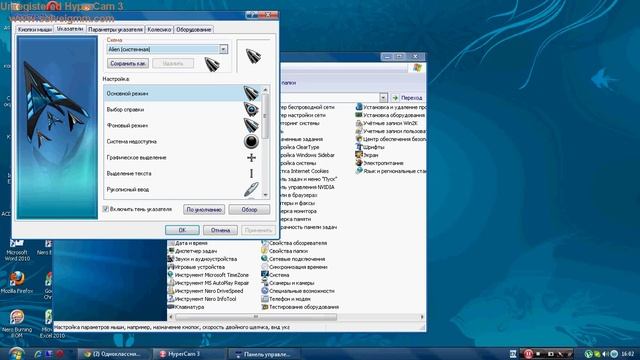Screen dimensions: 640x360
Task: Open Диспетчер задач icon in Control Panel
Action: point(171,251)
